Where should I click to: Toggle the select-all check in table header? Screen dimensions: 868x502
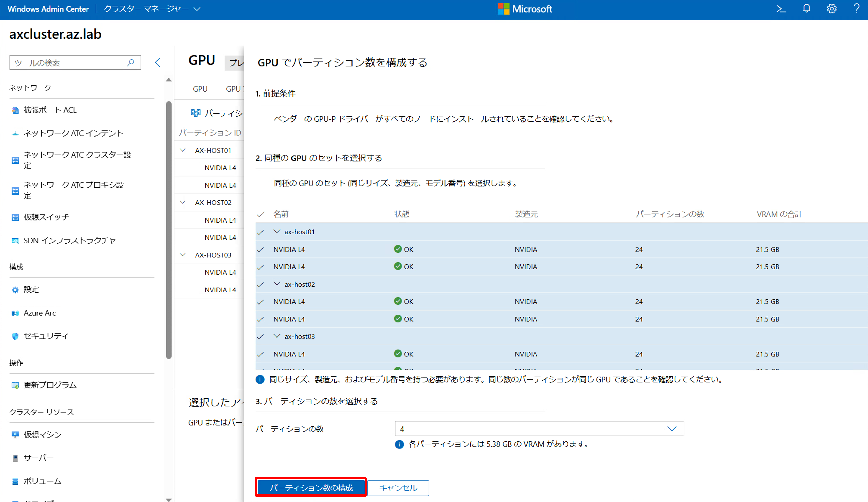pos(261,214)
